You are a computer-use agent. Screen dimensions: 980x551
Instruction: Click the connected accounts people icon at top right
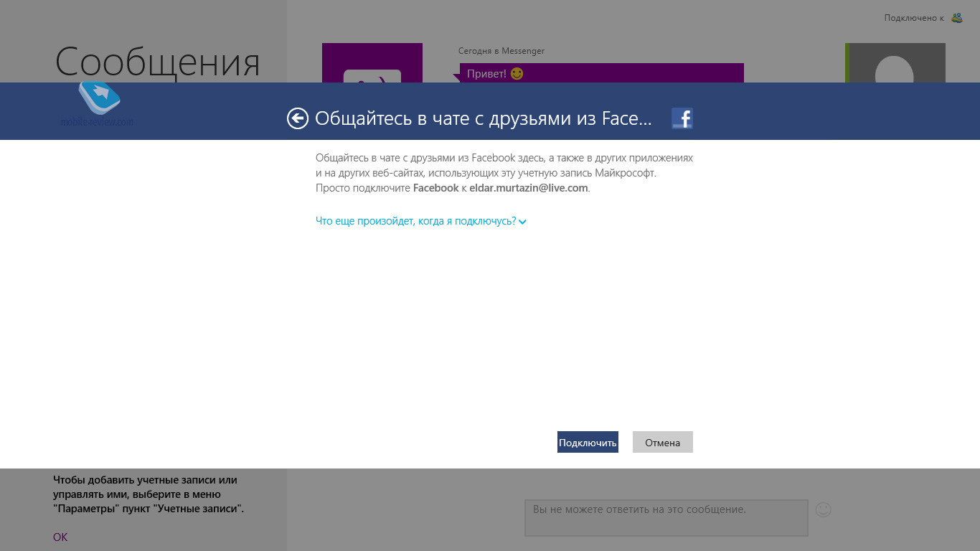957,18
